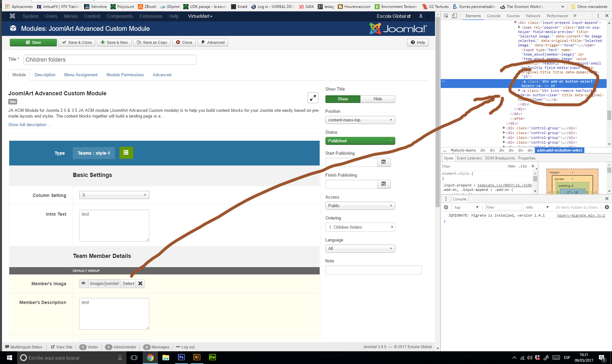Open Finish Publishing calendar picker

[x=384, y=184]
